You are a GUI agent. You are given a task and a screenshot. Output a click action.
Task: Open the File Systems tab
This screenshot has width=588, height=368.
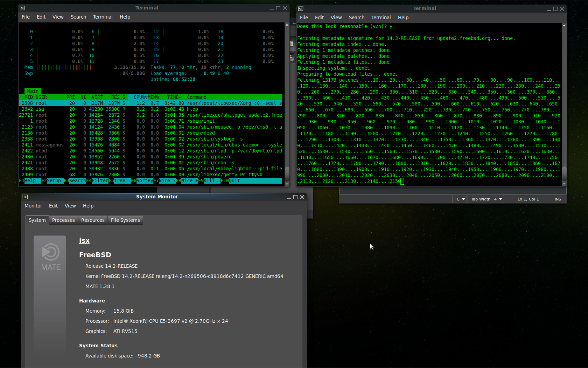pos(125,220)
